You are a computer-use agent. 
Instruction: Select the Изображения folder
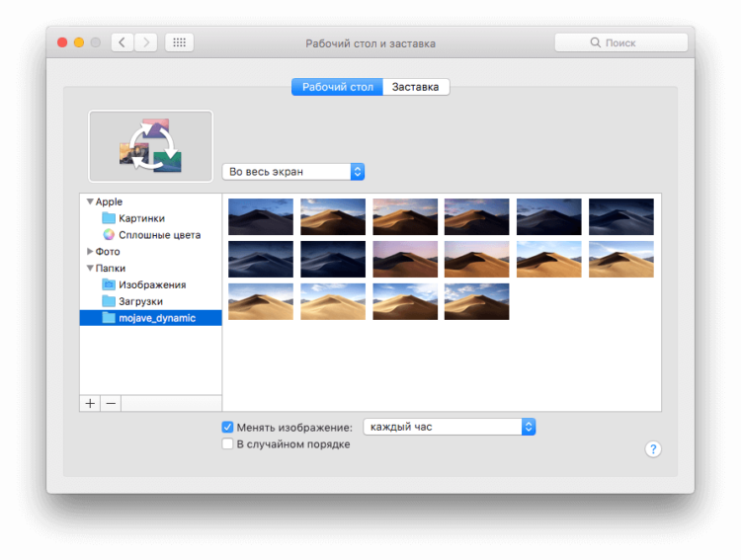tap(152, 285)
